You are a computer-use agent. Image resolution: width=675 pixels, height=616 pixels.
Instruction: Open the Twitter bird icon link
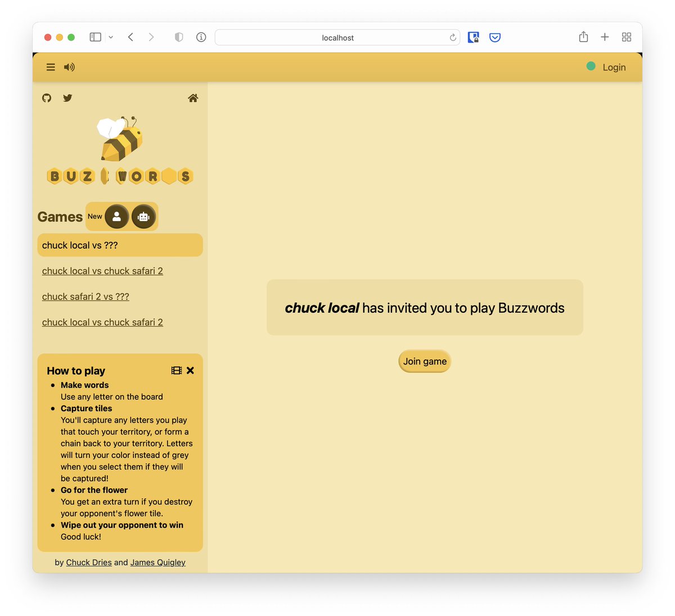pyautogui.click(x=67, y=98)
